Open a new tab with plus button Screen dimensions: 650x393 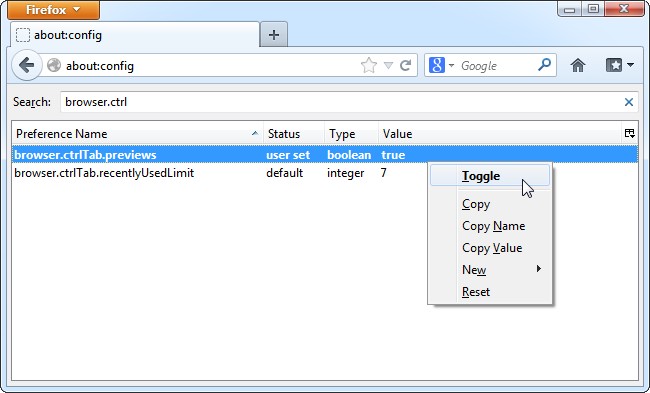[x=274, y=35]
